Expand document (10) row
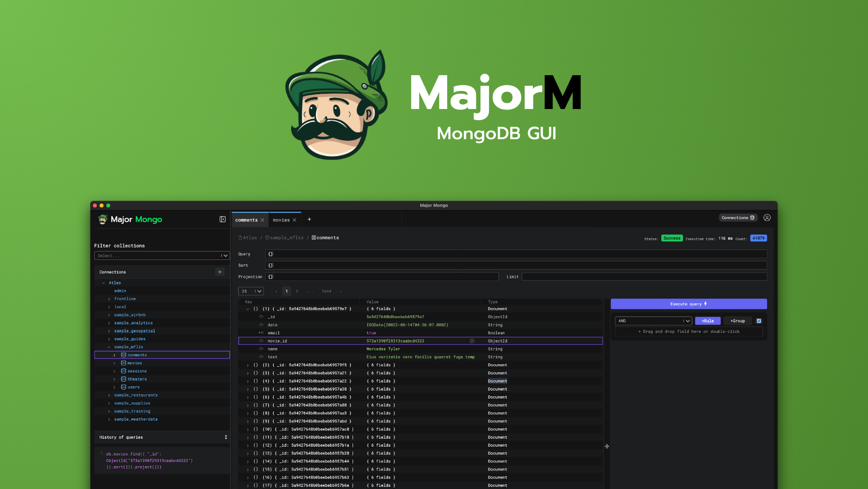Image resolution: width=868 pixels, height=489 pixels. click(248, 429)
